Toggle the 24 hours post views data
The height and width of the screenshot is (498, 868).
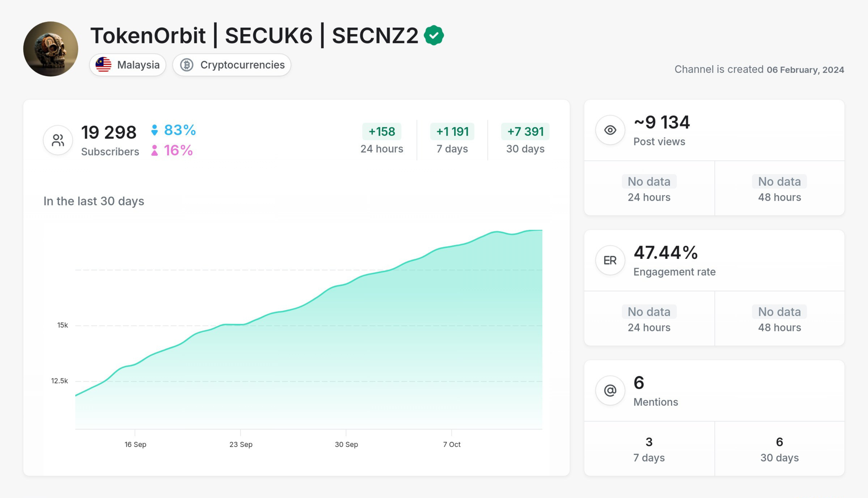pos(649,187)
